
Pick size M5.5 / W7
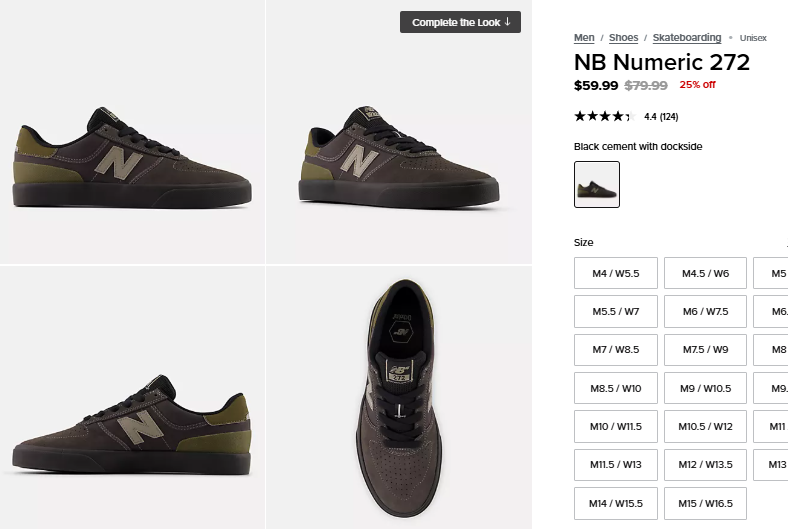[x=616, y=312]
